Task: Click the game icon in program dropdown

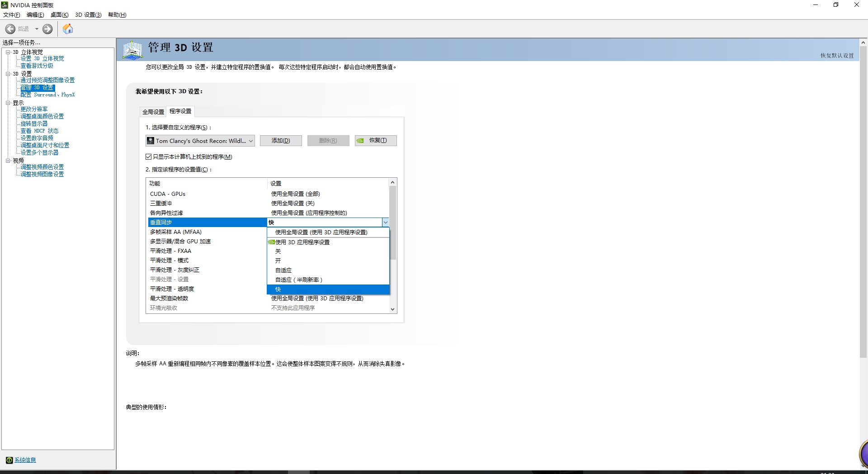Action: [151, 141]
